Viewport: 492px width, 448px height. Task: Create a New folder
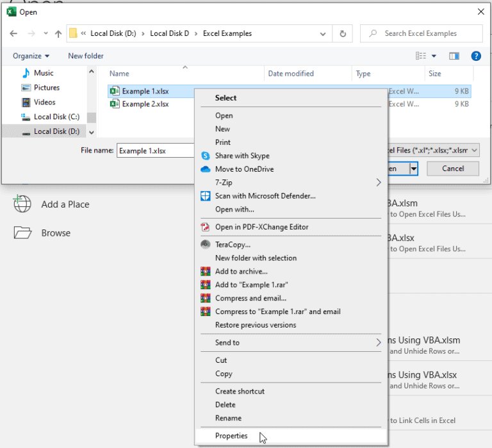click(86, 56)
